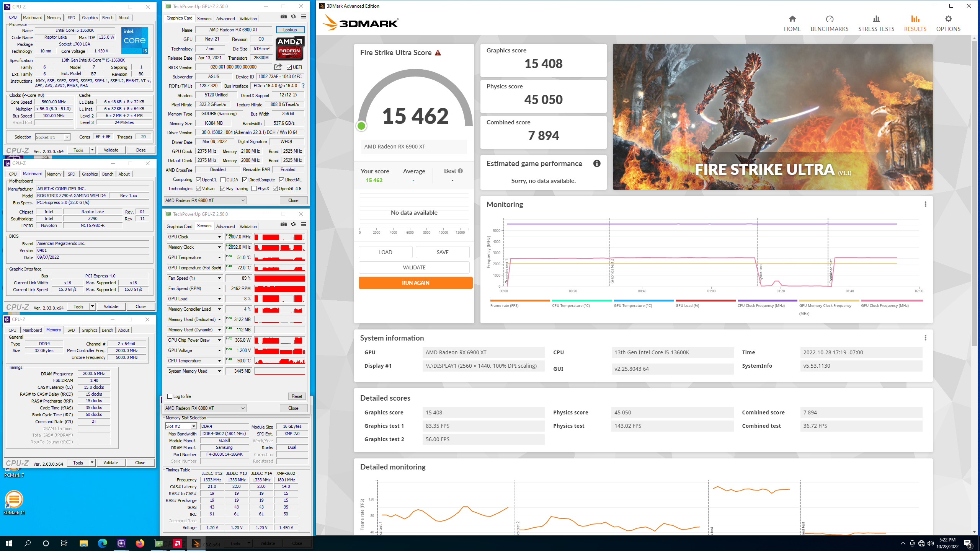Expand the GPU Clock sensor dropdown

point(219,237)
